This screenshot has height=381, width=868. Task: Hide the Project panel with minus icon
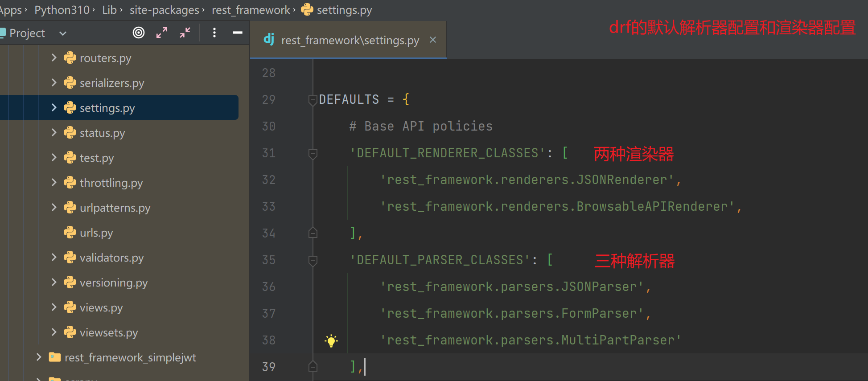tap(238, 33)
